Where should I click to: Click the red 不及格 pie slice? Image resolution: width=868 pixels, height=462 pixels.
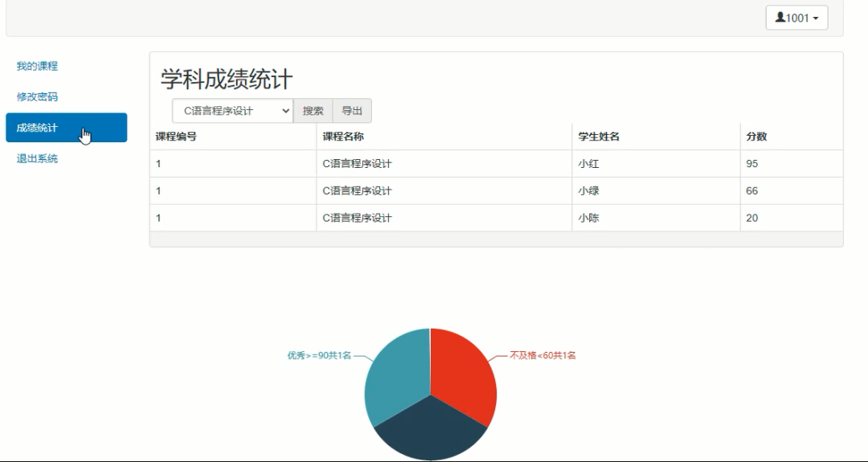pos(462,376)
